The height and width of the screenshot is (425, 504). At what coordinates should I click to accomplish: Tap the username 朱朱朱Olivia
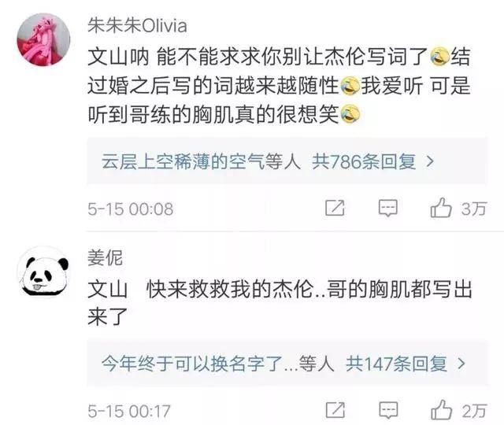(x=137, y=26)
